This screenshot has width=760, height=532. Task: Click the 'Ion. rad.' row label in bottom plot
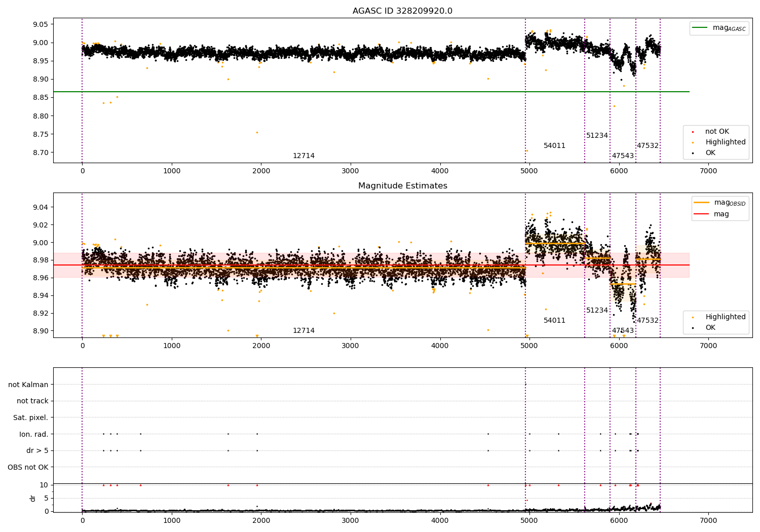(34, 434)
